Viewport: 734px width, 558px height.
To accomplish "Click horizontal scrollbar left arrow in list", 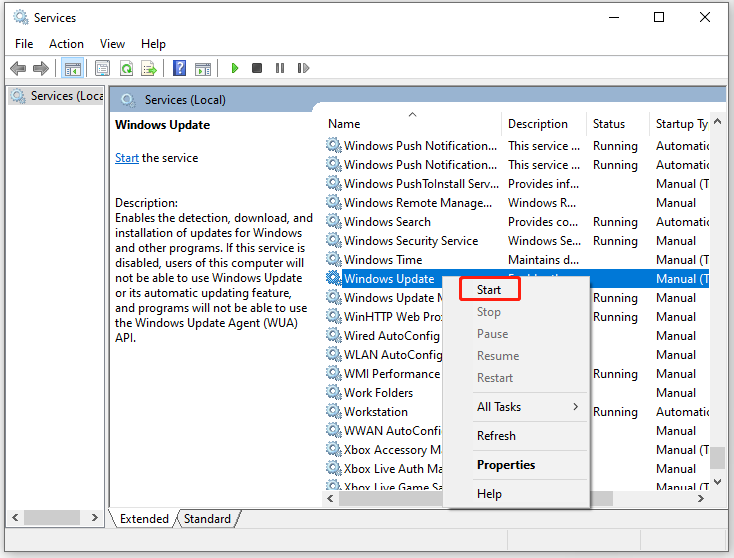I will coord(330,499).
